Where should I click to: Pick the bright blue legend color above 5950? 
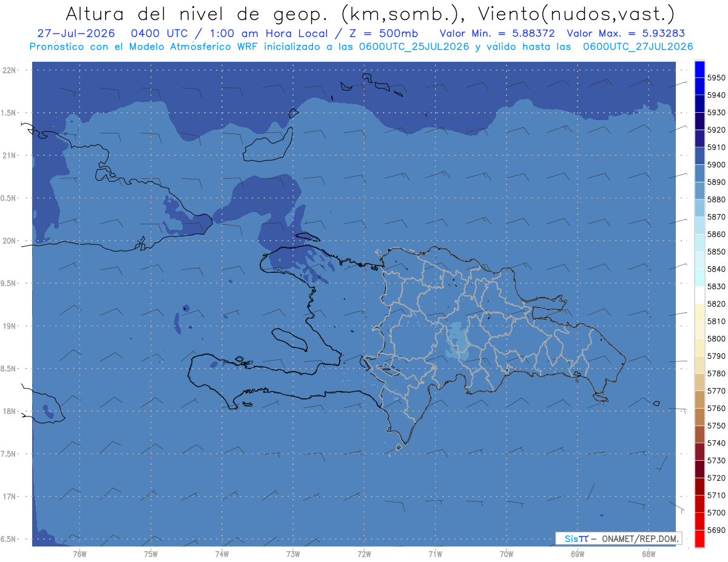pos(699,69)
